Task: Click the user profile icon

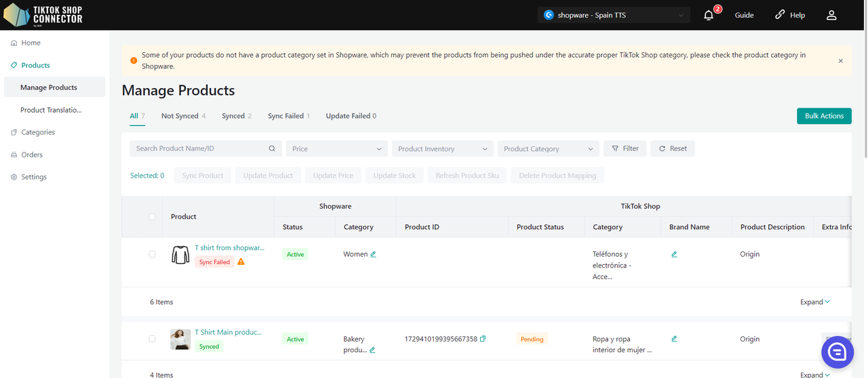Action: [x=831, y=15]
